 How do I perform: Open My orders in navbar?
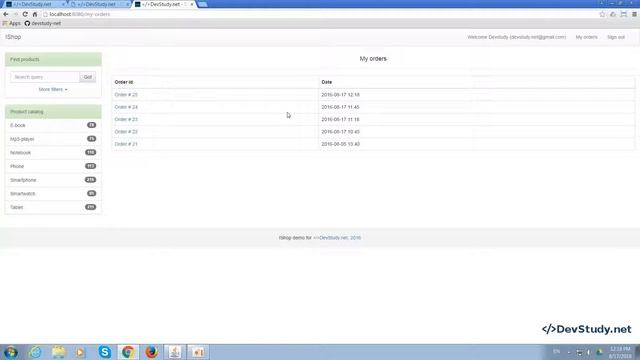click(x=586, y=37)
